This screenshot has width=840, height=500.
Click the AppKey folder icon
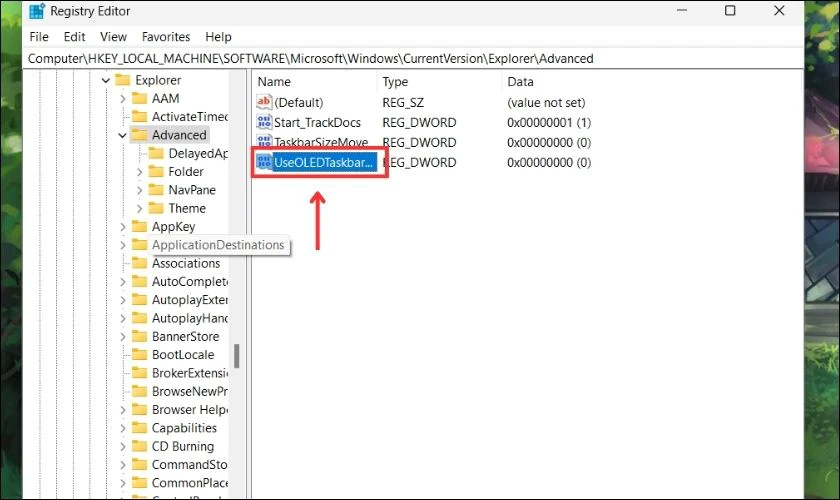pos(139,226)
